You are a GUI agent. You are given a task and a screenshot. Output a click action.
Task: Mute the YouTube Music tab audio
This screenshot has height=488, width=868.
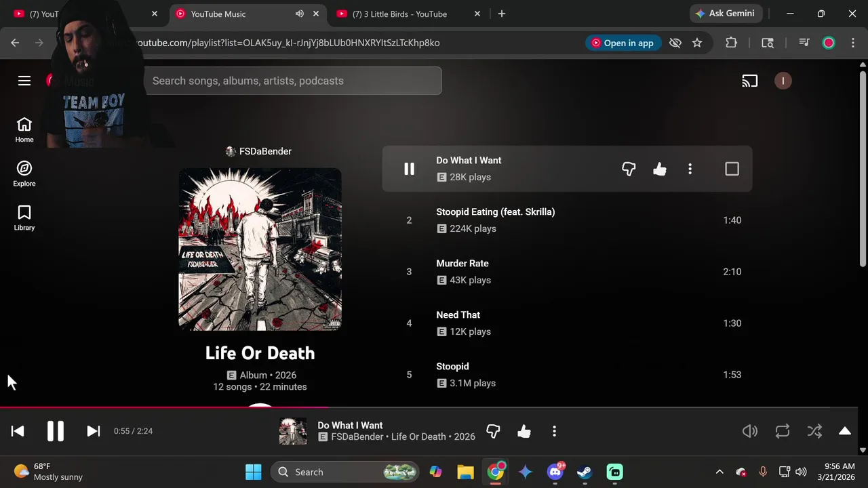pos(300,14)
